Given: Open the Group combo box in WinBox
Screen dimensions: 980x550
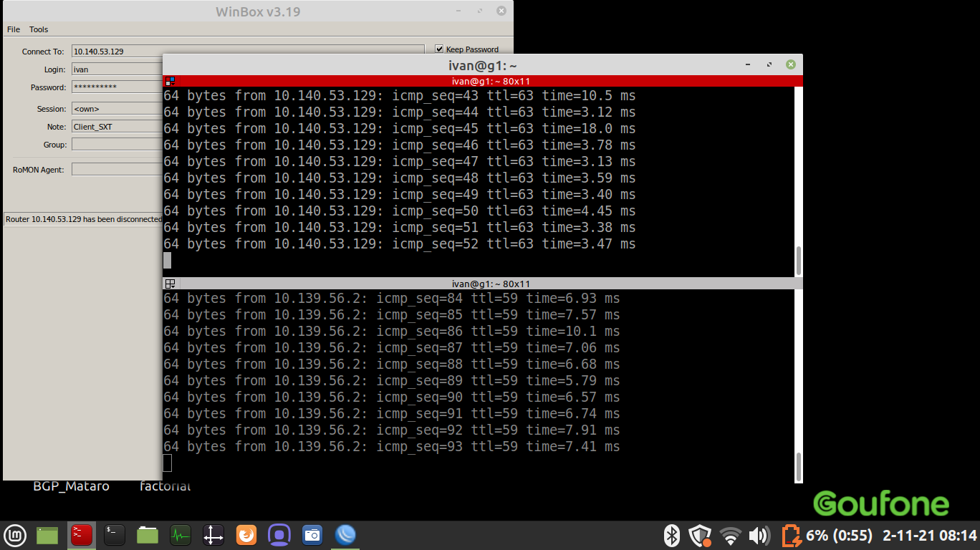Looking at the screenshot, I should (117, 145).
